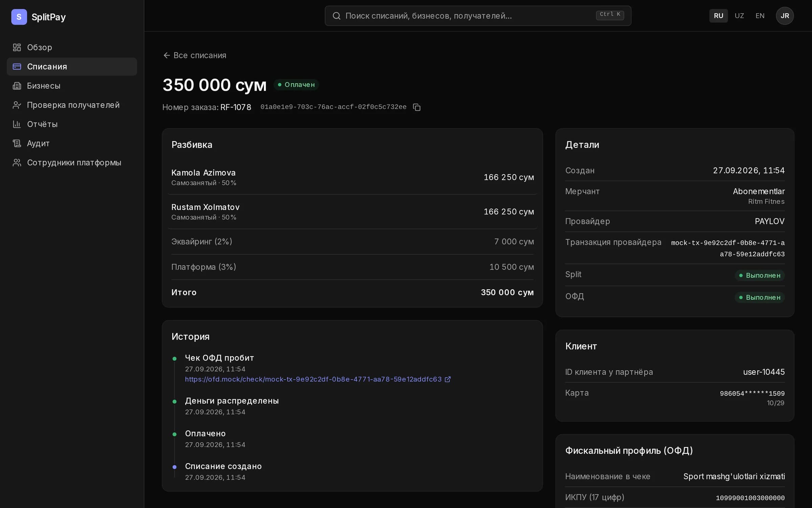The height and width of the screenshot is (508, 812).
Task: Click the Оплачен status badge
Action: [296, 85]
